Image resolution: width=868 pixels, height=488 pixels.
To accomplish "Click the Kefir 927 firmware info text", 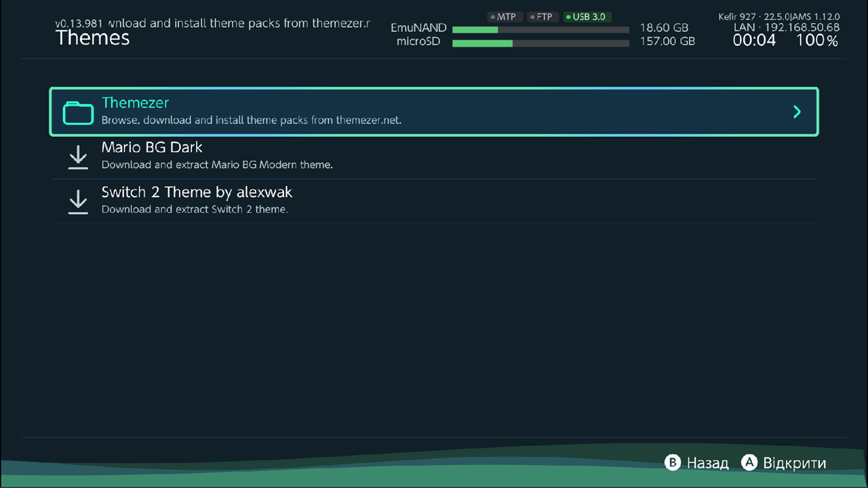I will [779, 16].
